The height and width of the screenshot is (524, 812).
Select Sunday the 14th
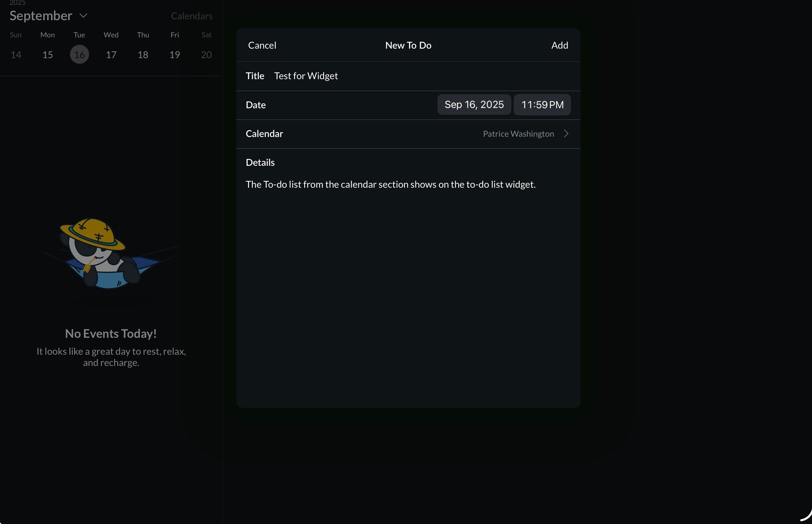click(x=16, y=55)
